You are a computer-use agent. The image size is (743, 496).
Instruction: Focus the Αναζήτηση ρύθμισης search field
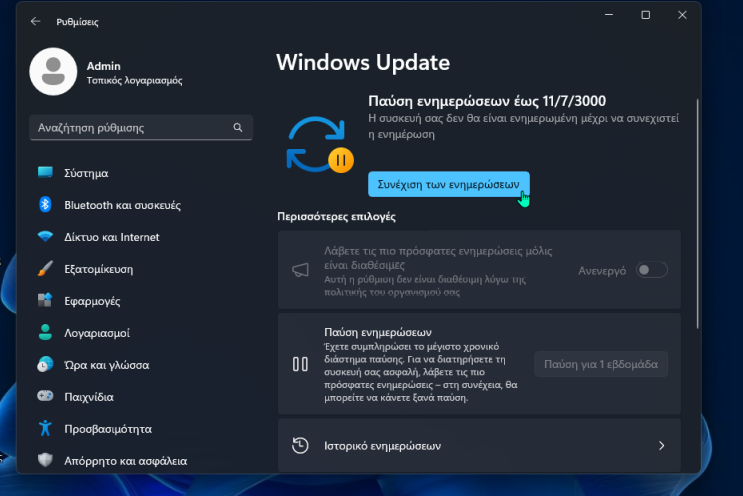coord(141,127)
